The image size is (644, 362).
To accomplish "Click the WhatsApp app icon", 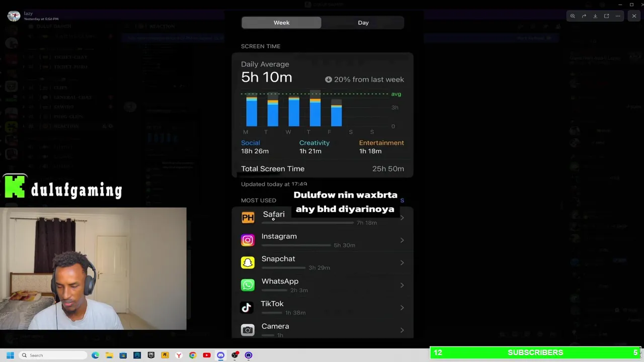I will [x=248, y=285].
